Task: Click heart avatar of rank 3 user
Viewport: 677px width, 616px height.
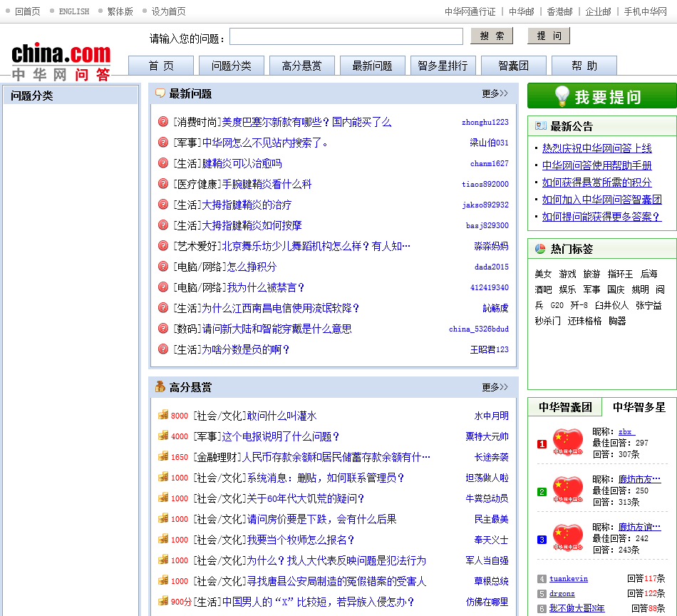Action: point(568,537)
